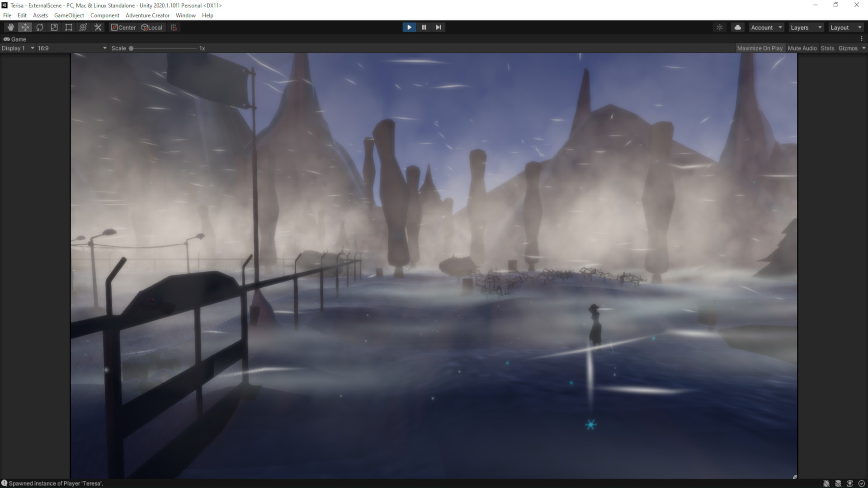The height and width of the screenshot is (488, 868).
Task: Open the Component menu
Action: (x=104, y=15)
